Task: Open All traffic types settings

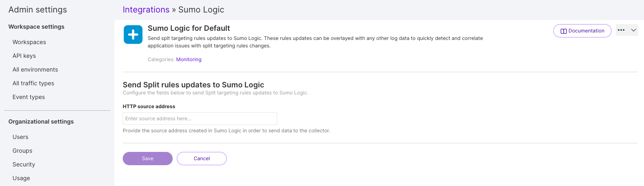Action: pyautogui.click(x=33, y=83)
